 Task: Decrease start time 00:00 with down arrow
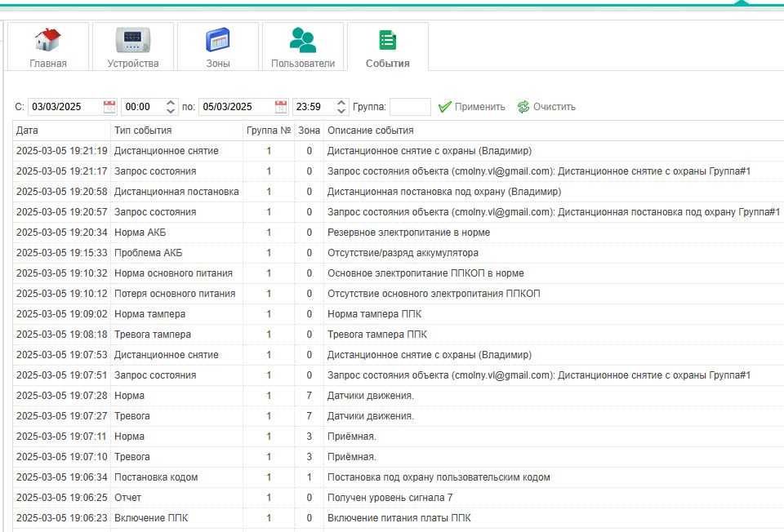tap(171, 110)
